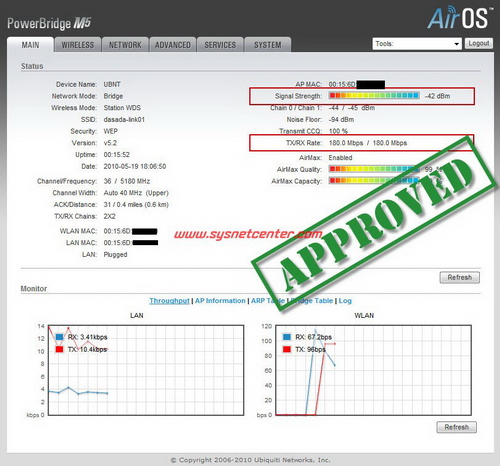Click TX/RX Chains value 2X2
500x466 pixels.
pos(109,216)
